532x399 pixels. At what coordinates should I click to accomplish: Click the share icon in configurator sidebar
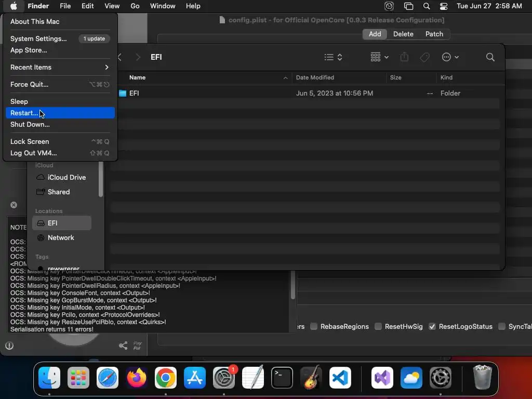pos(123,345)
